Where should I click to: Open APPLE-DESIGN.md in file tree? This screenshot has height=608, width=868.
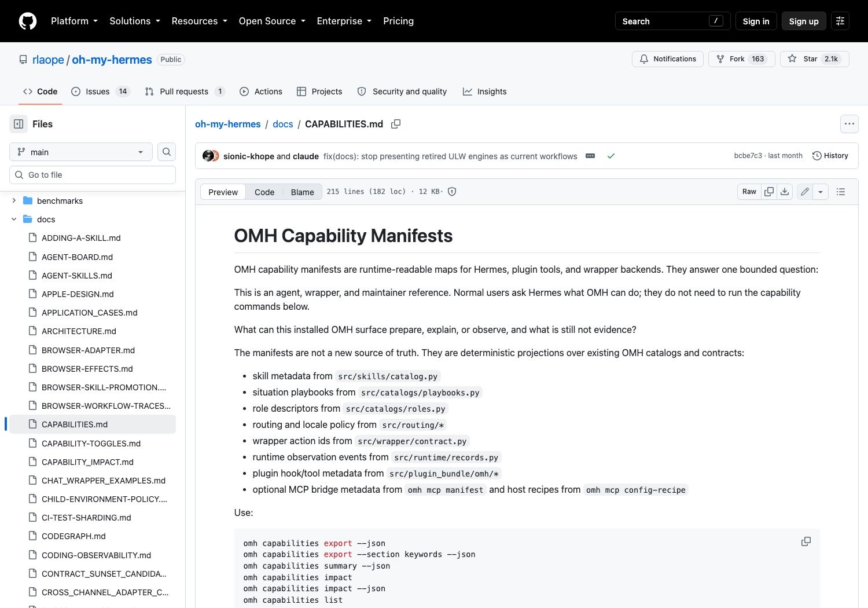(x=78, y=294)
